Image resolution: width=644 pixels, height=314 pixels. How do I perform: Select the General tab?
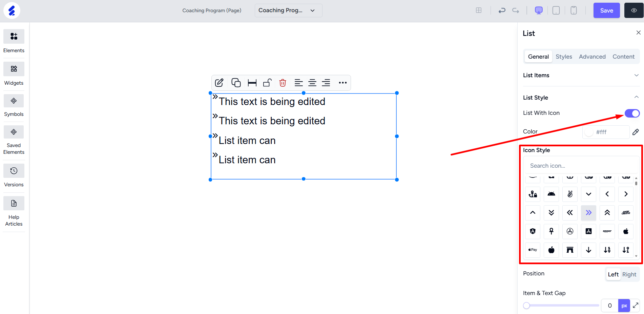click(538, 57)
